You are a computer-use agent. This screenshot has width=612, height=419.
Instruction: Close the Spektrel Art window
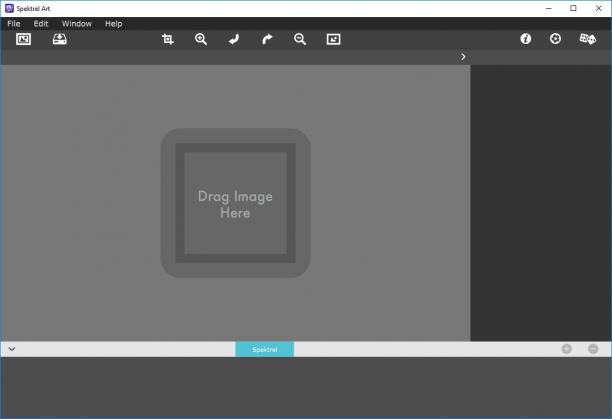tap(598, 8)
